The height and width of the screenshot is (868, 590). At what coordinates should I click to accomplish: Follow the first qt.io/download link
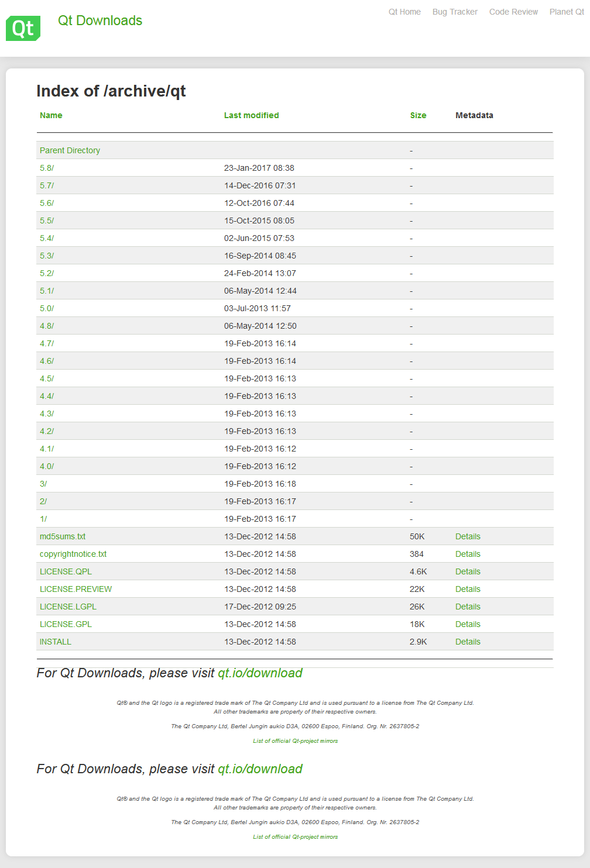click(x=260, y=673)
